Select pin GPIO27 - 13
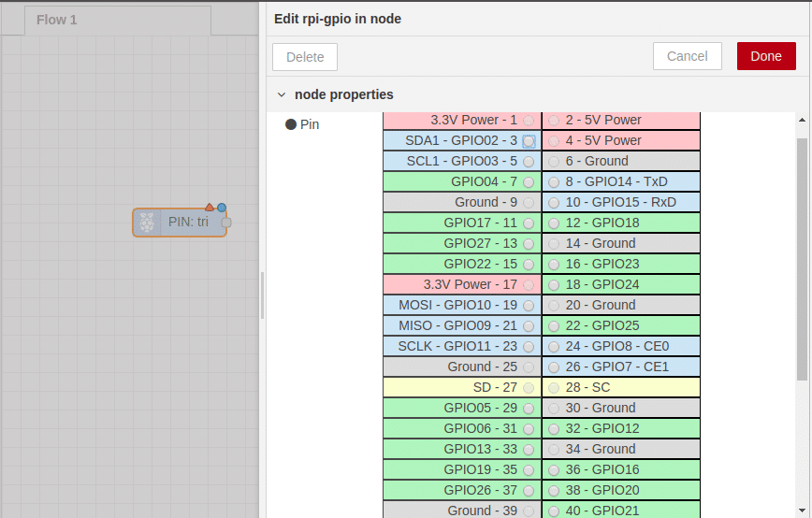The height and width of the screenshot is (518, 812). click(x=529, y=244)
